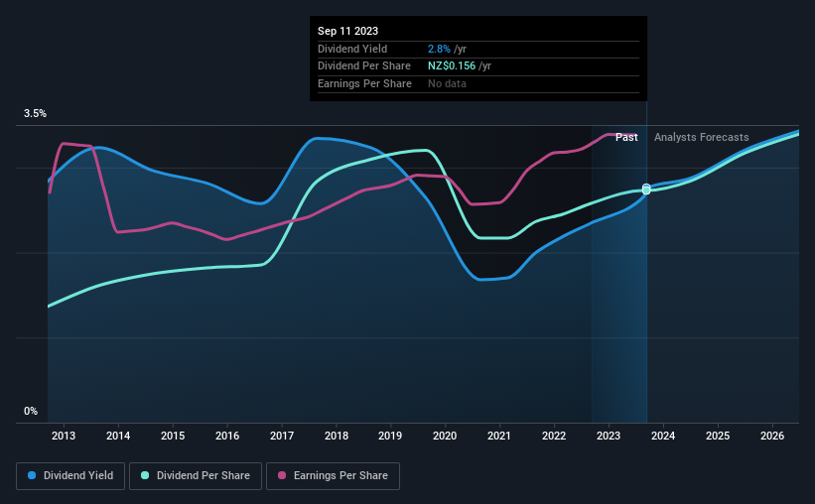
Task: Select the 2025 x-axis label
Action: click(718, 436)
